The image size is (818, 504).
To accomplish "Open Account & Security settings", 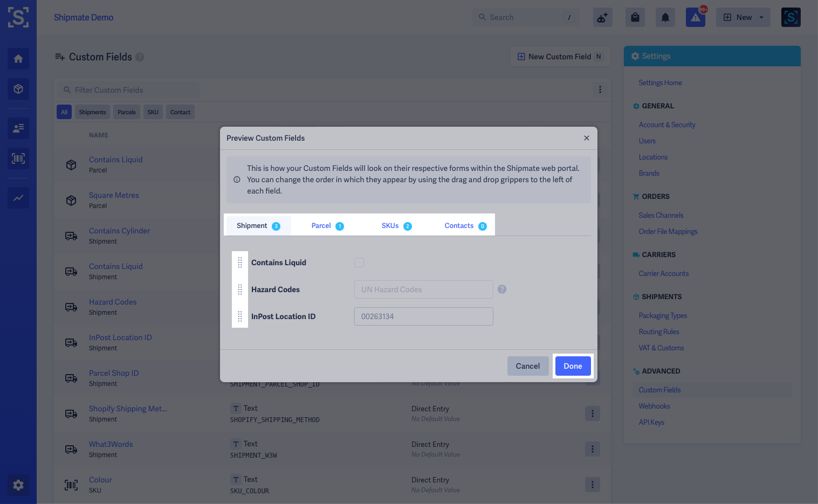I will (667, 125).
